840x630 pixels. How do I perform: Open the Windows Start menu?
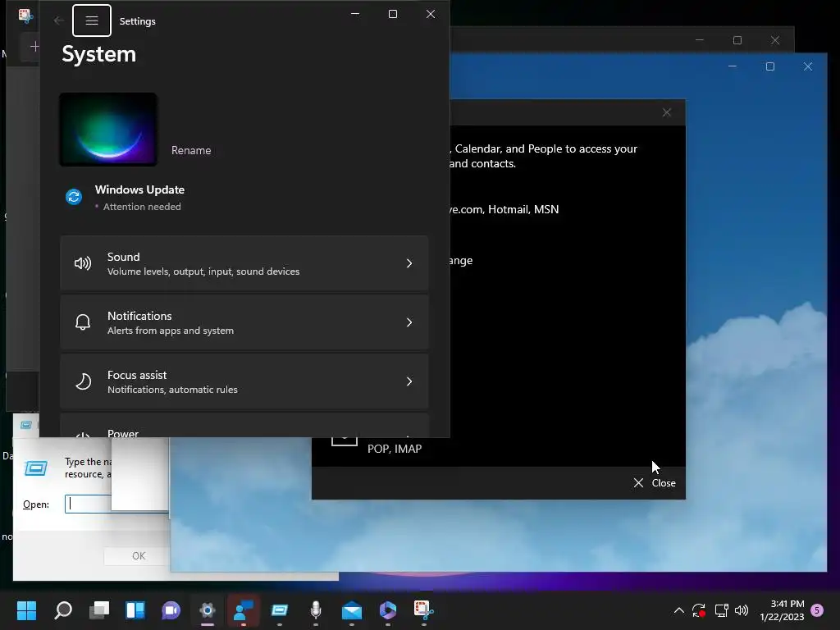pyautogui.click(x=27, y=610)
